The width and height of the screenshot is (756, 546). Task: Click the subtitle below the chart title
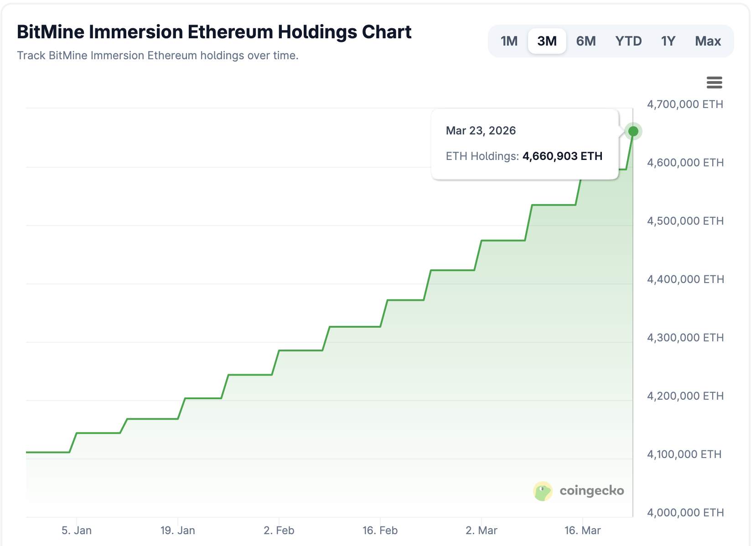158,55
